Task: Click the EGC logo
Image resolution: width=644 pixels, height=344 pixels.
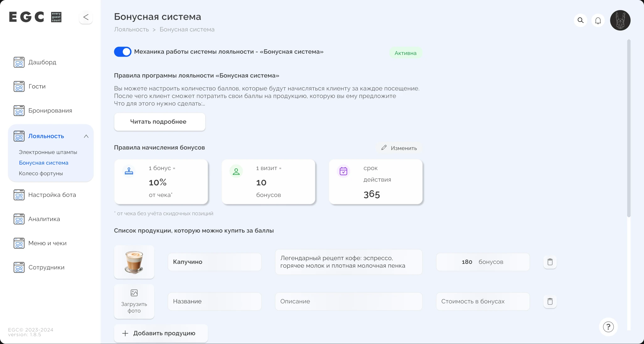Action: pos(35,17)
